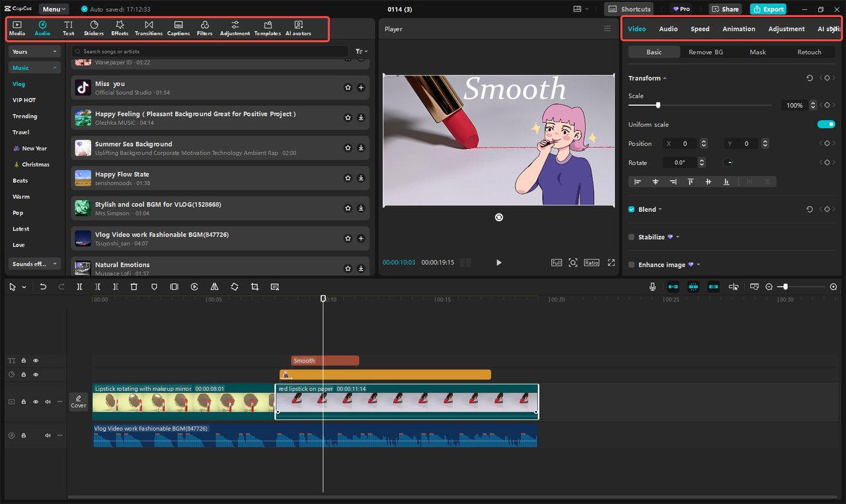Switch to the Speed tab
Viewport: 846px width, 504px height.
coord(700,29)
